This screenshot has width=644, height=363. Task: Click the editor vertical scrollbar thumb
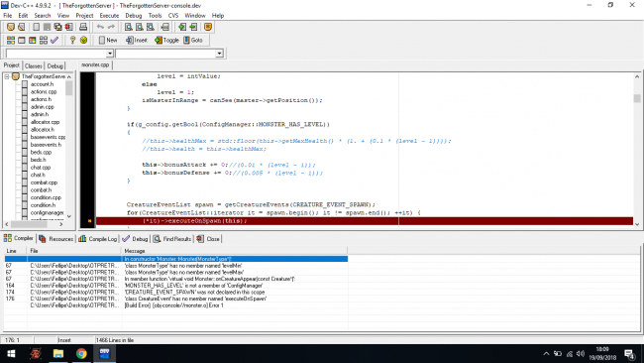[x=637, y=98]
